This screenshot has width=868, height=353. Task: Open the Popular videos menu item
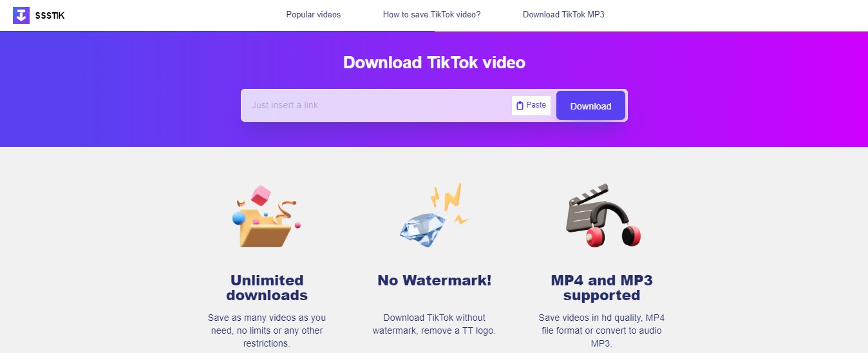[x=314, y=14]
